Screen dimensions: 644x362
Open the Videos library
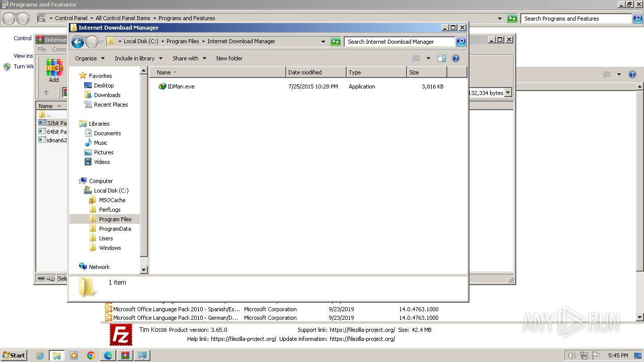tap(102, 162)
